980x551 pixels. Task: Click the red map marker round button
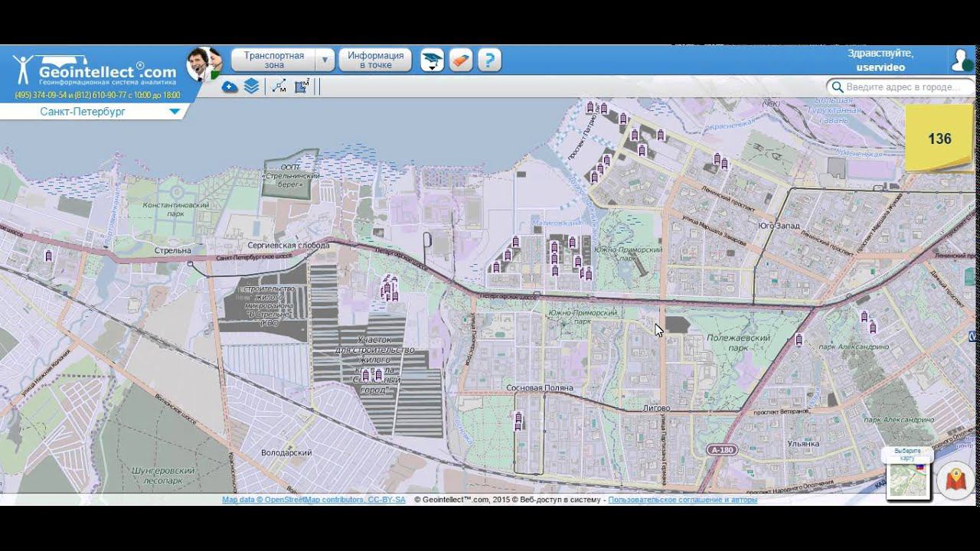click(955, 481)
